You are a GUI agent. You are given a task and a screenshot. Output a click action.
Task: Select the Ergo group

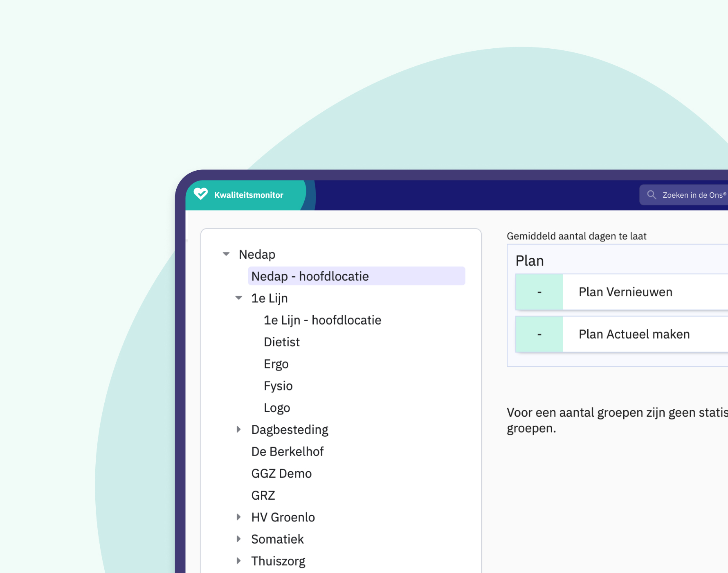coord(276,364)
